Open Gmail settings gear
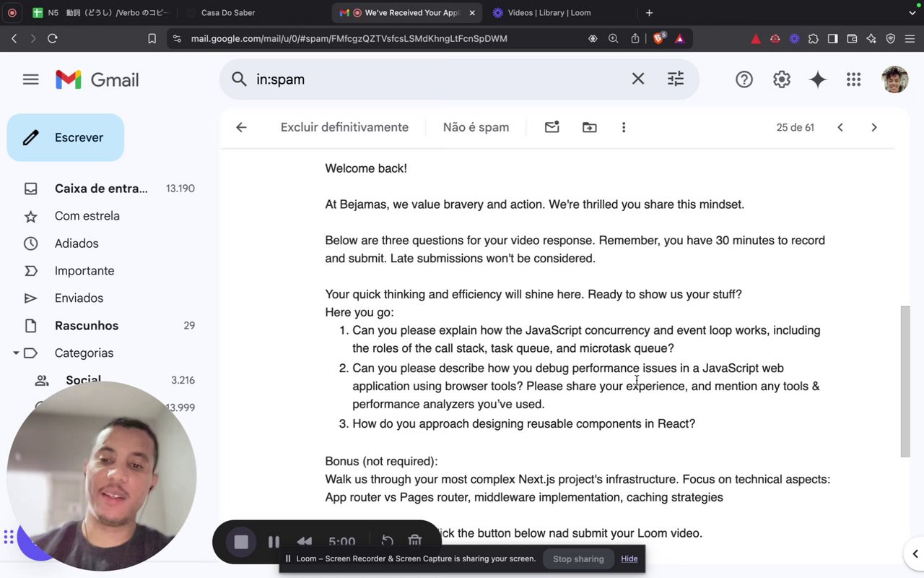The height and width of the screenshot is (578, 924). coord(782,79)
